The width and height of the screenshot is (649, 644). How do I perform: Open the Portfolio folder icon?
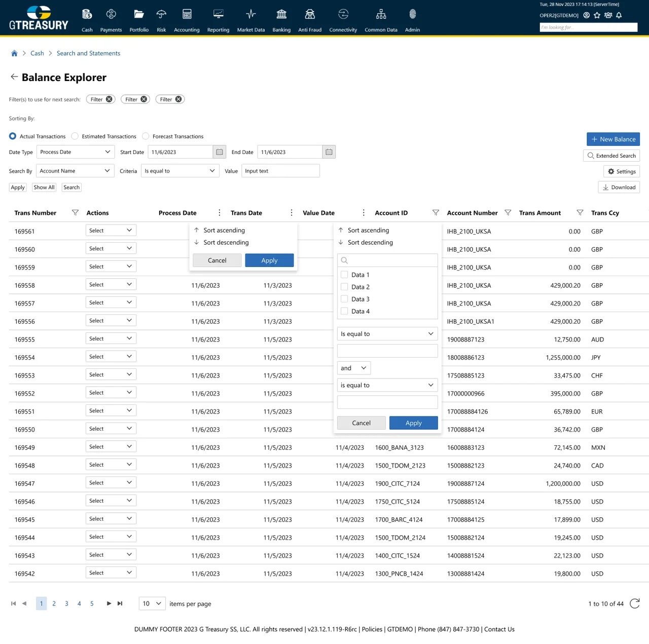tap(139, 14)
